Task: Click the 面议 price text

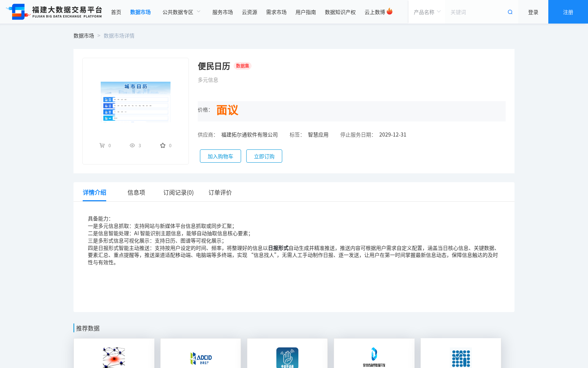Action: coord(227,110)
